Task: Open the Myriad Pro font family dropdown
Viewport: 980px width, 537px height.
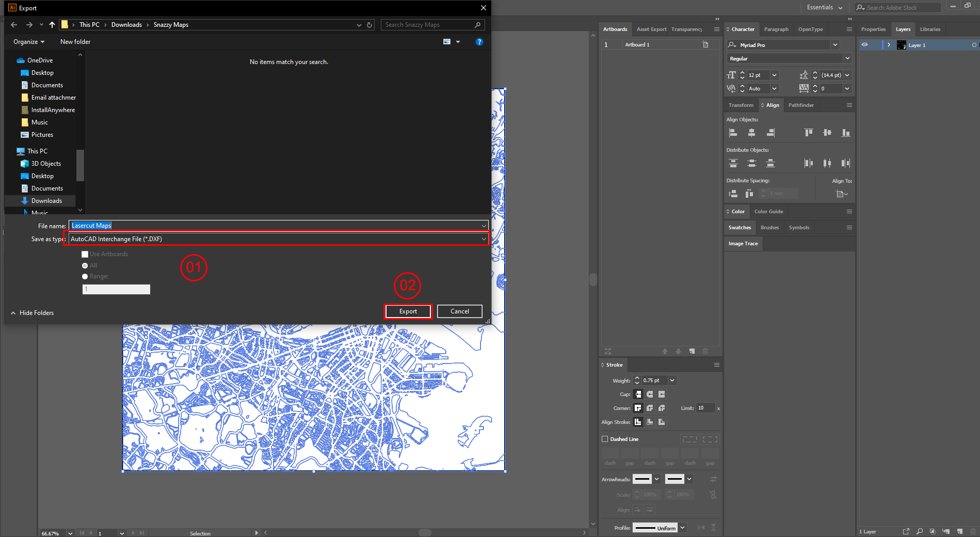Action: pyautogui.click(x=835, y=45)
